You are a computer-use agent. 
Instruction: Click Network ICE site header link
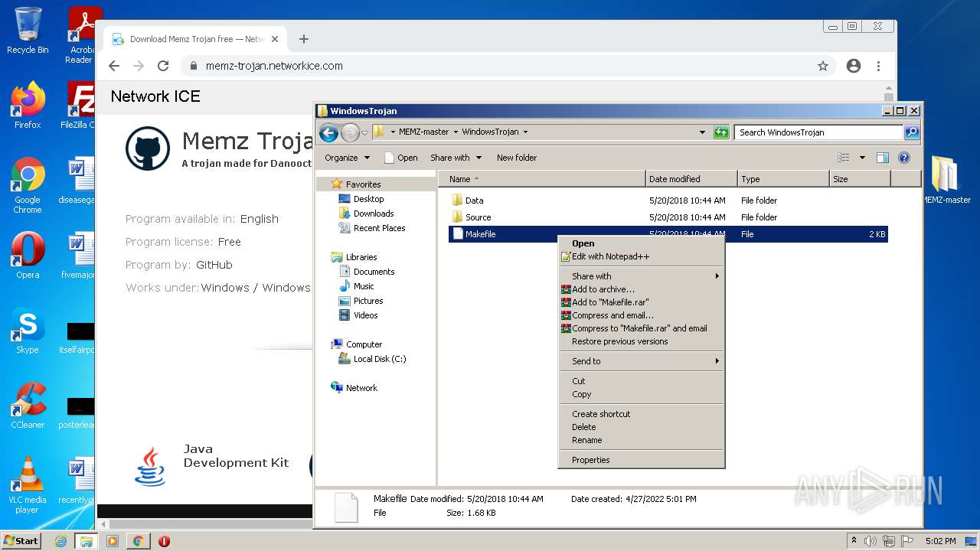click(x=155, y=96)
